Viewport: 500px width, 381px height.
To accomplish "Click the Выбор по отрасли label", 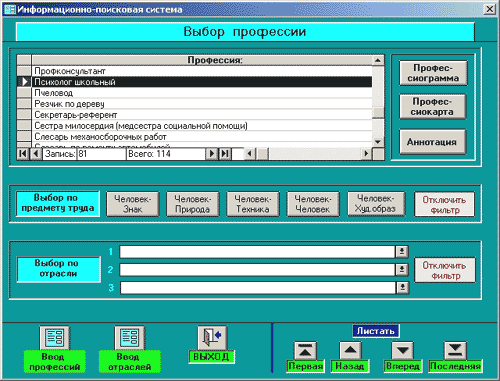I will (x=59, y=269).
